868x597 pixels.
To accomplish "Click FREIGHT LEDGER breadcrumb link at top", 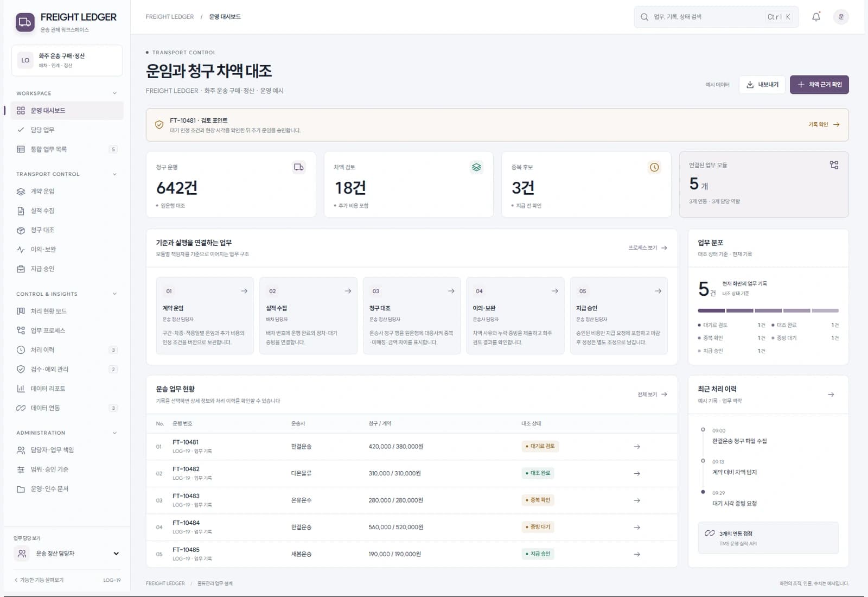I will coord(170,17).
